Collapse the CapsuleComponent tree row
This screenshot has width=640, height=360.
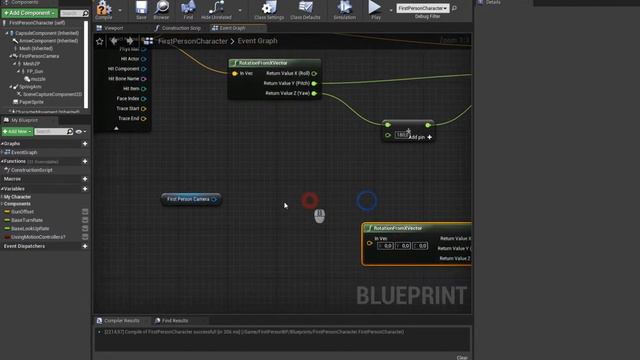(x=7, y=33)
